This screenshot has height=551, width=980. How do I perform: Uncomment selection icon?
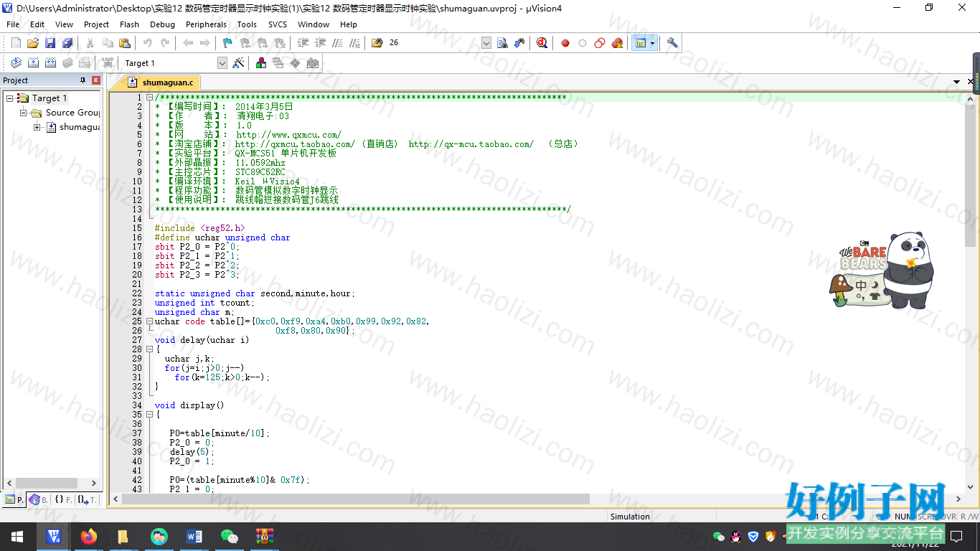355,43
